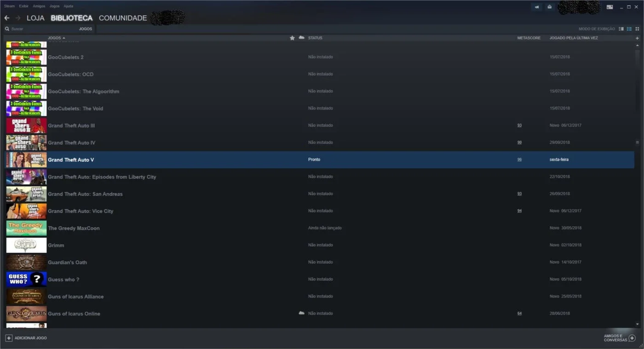Viewport: 644px width, 349px height.
Task: Click Modo de Exibição label
Action: pos(597,29)
